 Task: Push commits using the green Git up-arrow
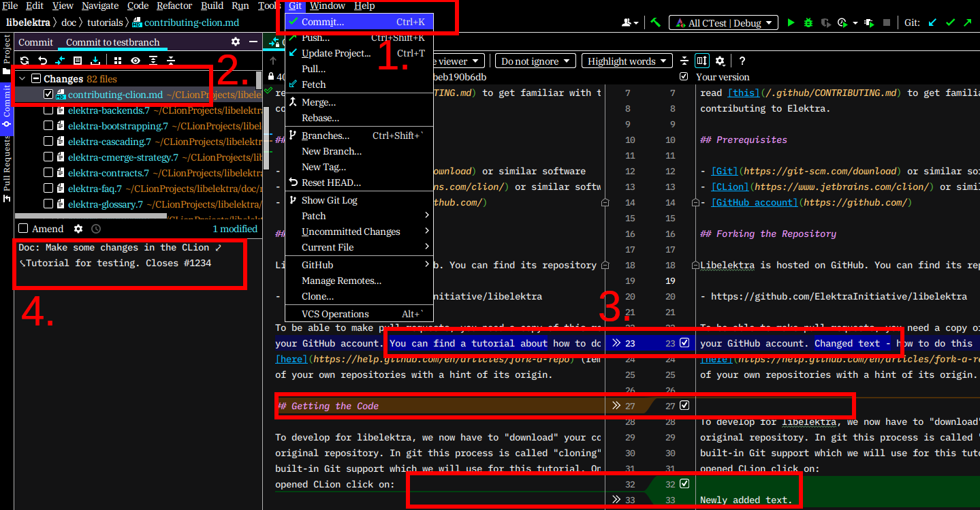pos(967,22)
